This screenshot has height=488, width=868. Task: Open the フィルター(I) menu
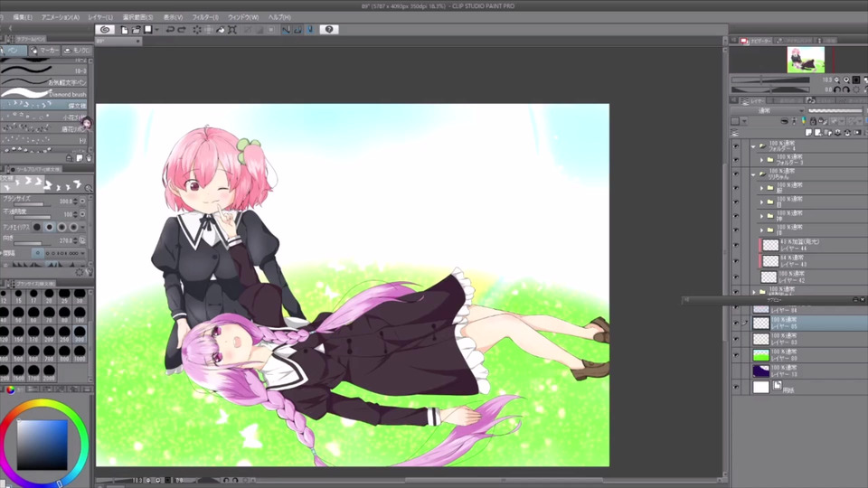point(205,17)
